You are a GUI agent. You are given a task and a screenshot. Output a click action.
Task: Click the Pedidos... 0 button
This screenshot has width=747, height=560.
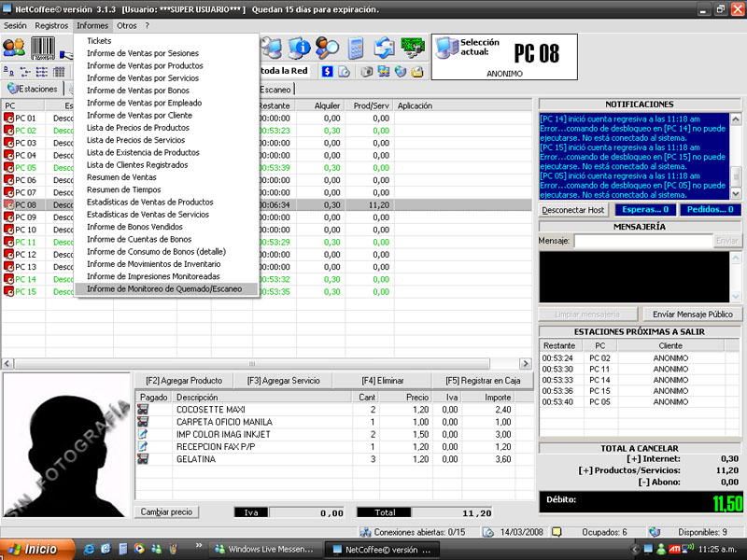pos(710,209)
